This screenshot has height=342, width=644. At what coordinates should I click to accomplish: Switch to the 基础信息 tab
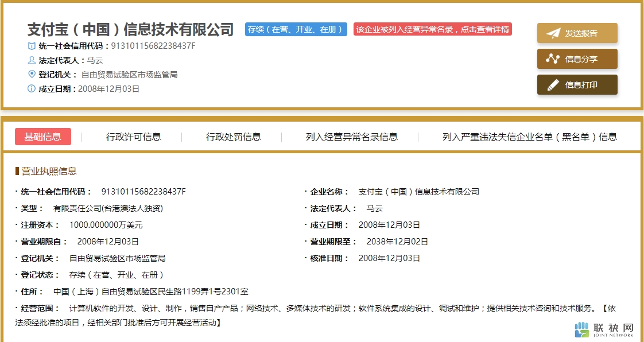42,137
